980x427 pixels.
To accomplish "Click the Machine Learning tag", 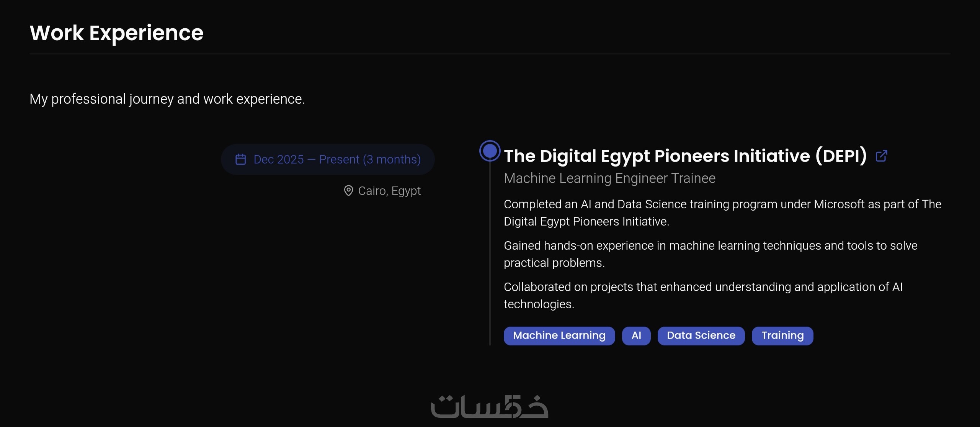I will pyautogui.click(x=559, y=335).
